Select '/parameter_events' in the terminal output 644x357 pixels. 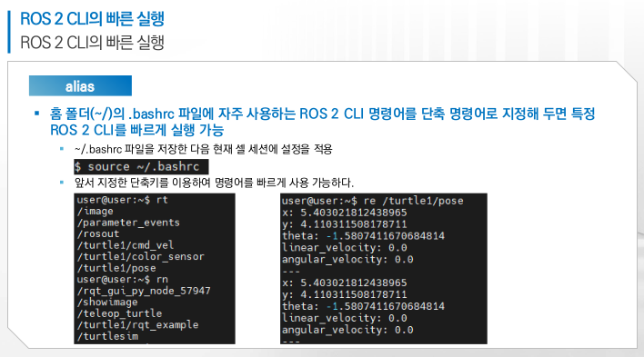click(x=128, y=223)
